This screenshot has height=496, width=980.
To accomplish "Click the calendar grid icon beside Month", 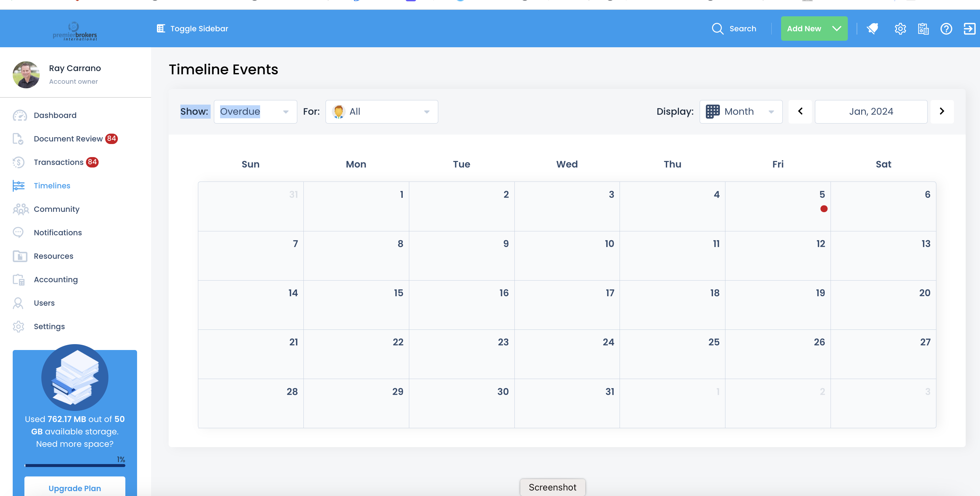I will 713,111.
